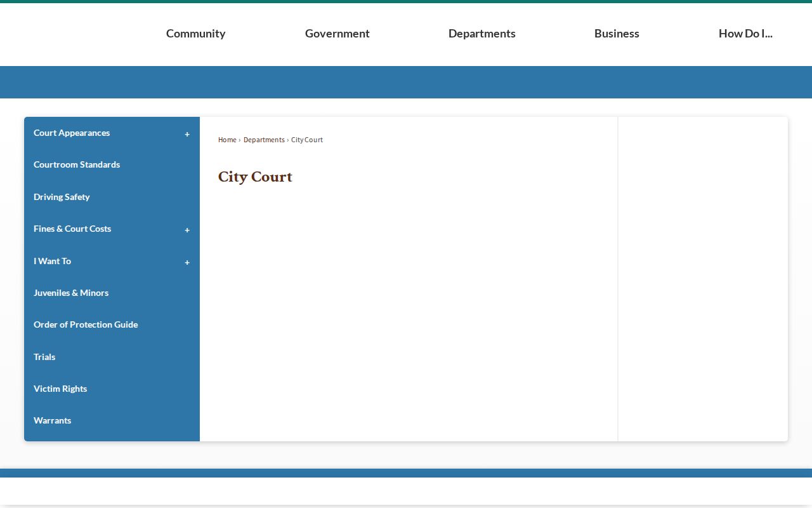Screen dimensions: 812x508
Task: Open the Trials sidebar link
Action: tap(44, 357)
